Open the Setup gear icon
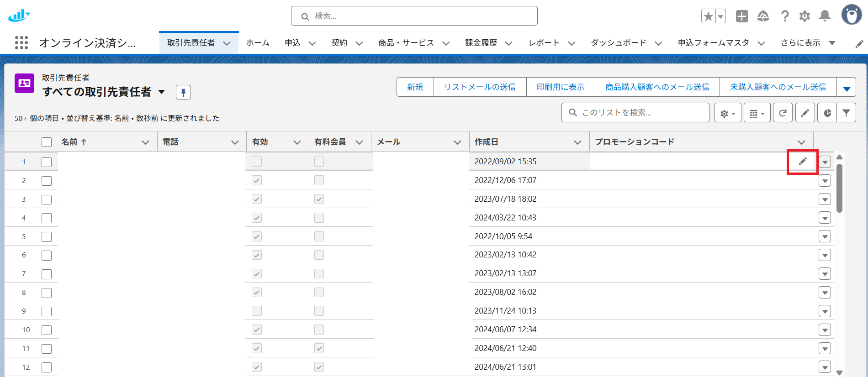 804,16
